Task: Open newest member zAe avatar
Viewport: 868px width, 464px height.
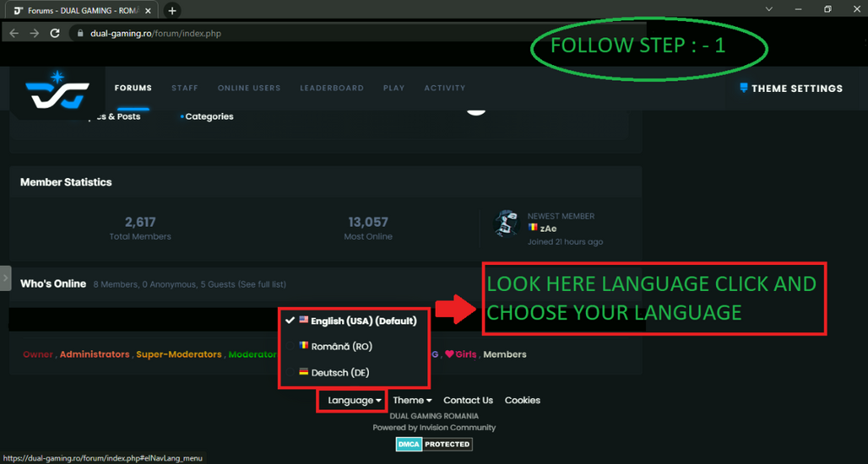Action: tap(506, 223)
